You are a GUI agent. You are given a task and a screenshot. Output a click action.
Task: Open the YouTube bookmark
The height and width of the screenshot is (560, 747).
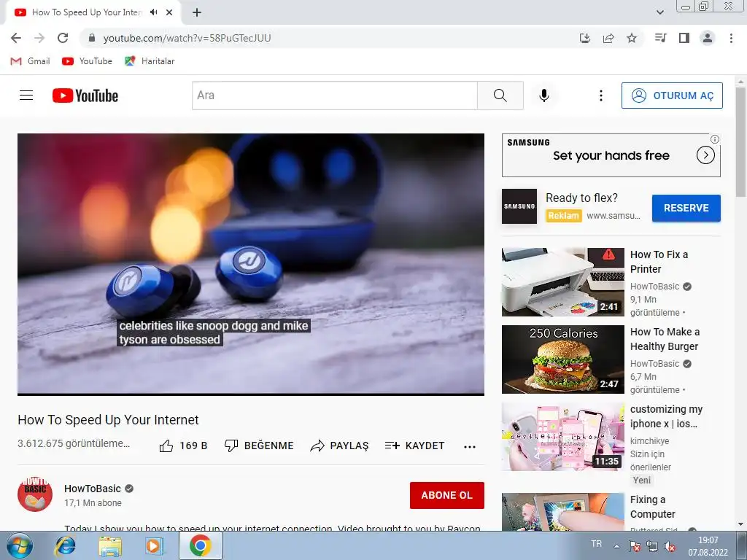tap(88, 61)
